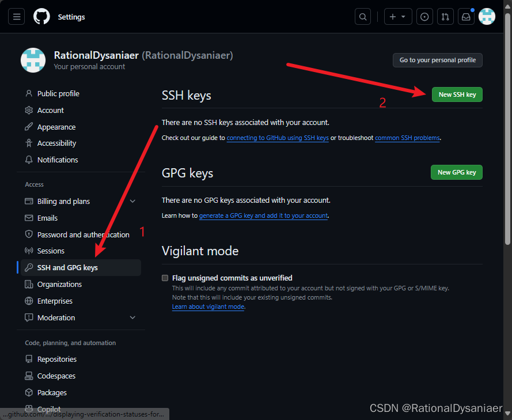Click the broadcast icon beside Sessions

(x=29, y=251)
